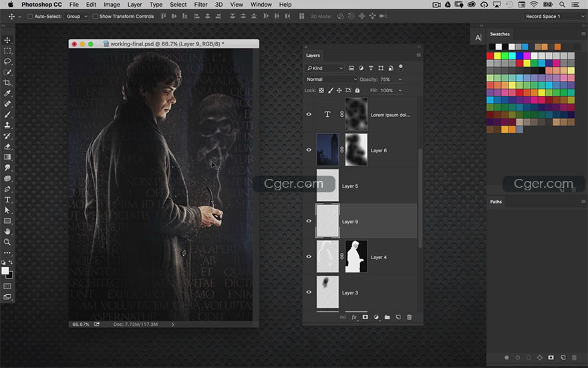Delete layer using Layers trash icon

click(x=409, y=317)
